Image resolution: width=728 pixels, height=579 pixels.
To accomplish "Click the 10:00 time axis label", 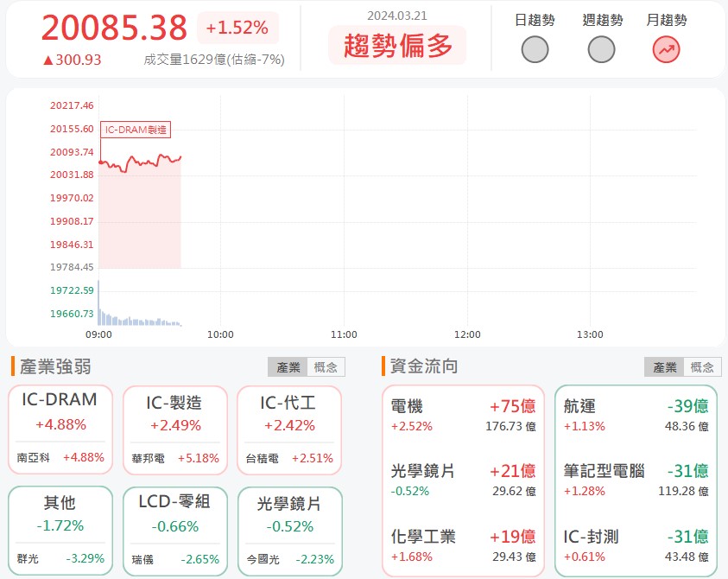I will (x=220, y=334).
